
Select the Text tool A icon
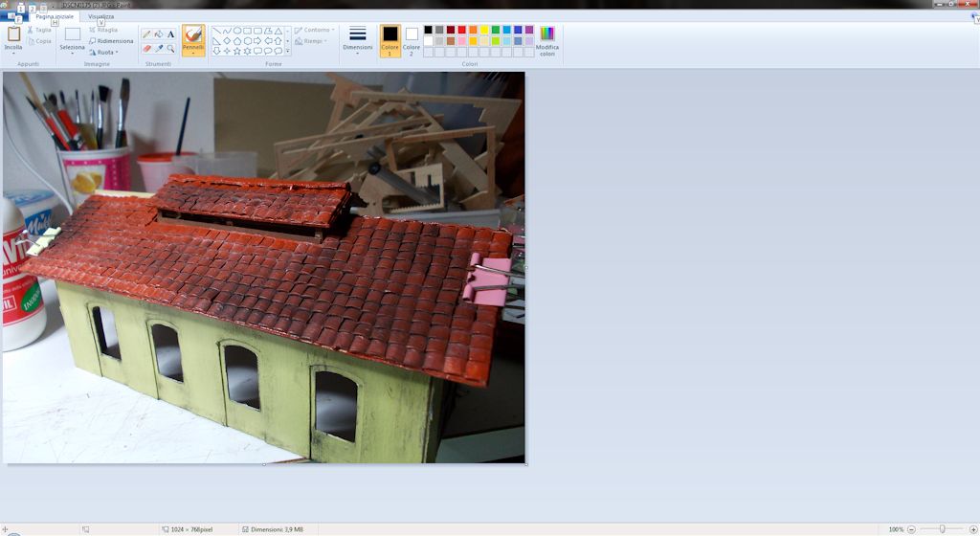coord(170,34)
